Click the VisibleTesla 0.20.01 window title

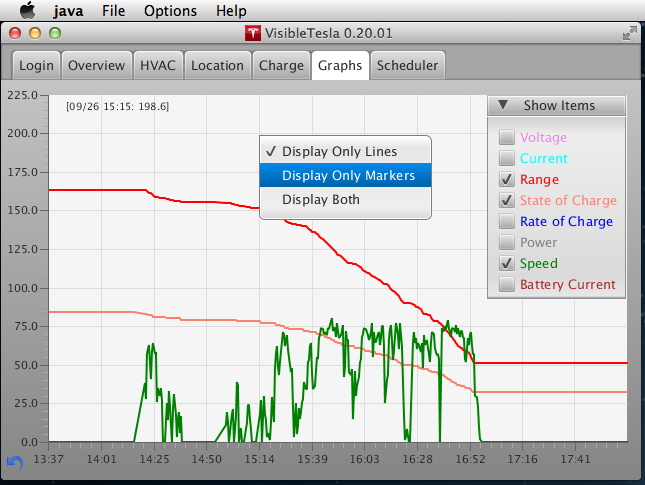pyautogui.click(x=329, y=33)
